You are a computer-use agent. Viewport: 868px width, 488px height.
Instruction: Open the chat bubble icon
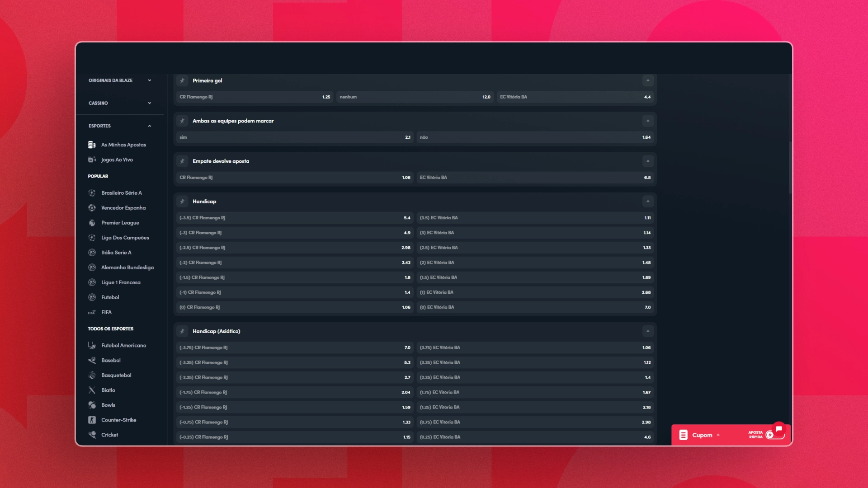(778, 429)
